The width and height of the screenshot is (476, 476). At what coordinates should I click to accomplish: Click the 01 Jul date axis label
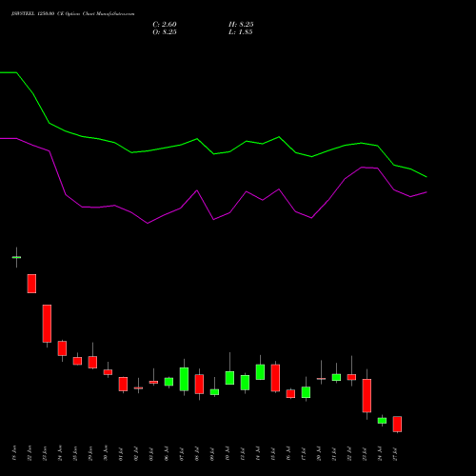[121, 453]
